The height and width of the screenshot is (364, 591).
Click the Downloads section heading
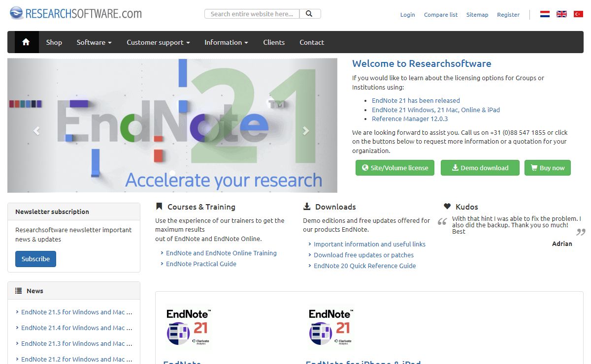pyautogui.click(x=335, y=207)
